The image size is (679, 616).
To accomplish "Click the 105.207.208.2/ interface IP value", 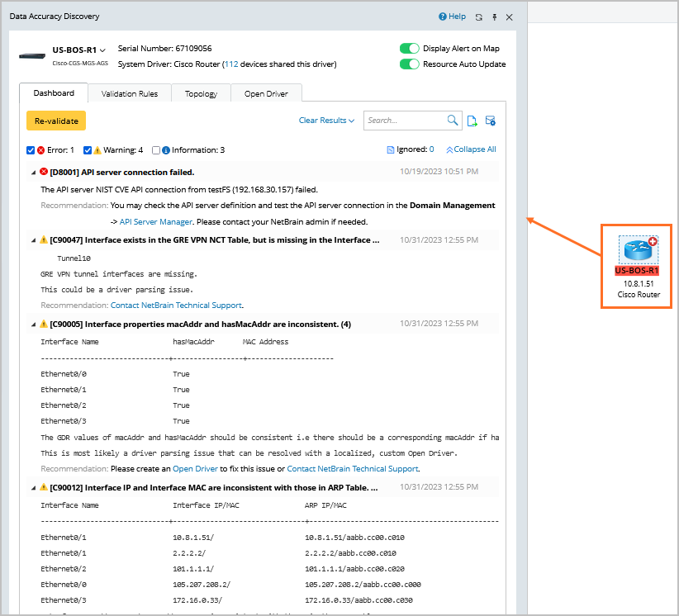I will (x=202, y=585).
